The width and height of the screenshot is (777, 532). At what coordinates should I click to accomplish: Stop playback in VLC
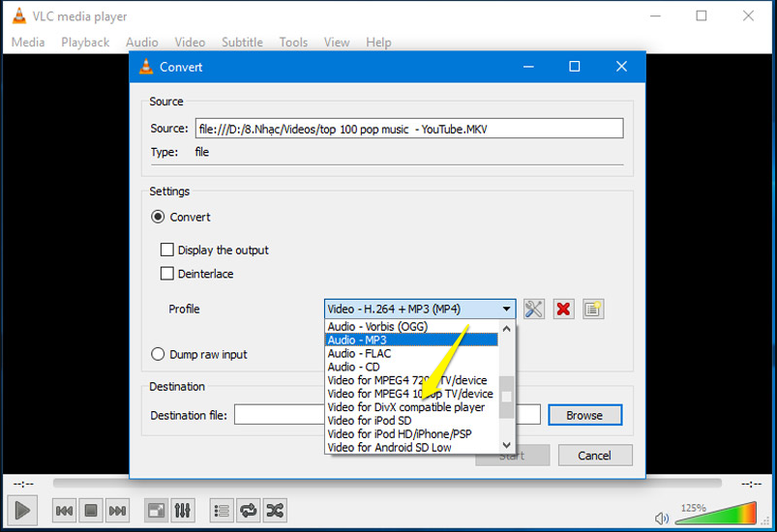[x=91, y=510]
